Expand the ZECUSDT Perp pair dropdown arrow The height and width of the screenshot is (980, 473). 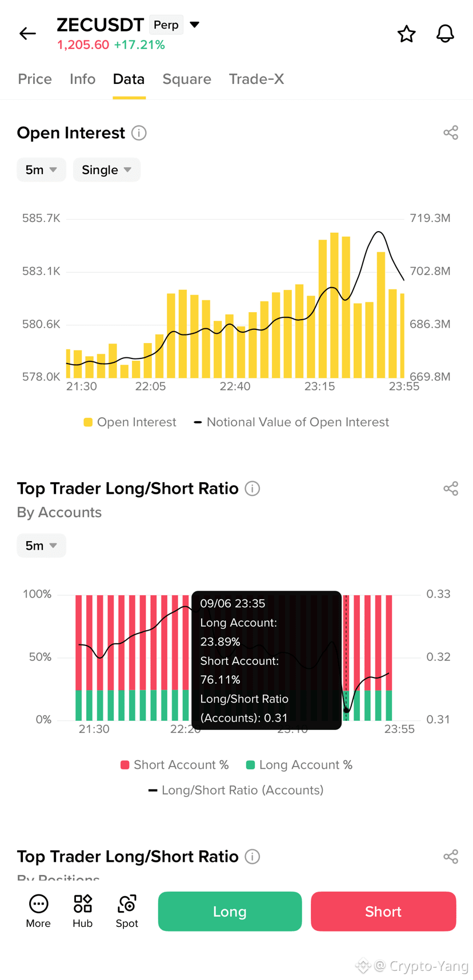coord(195,25)
